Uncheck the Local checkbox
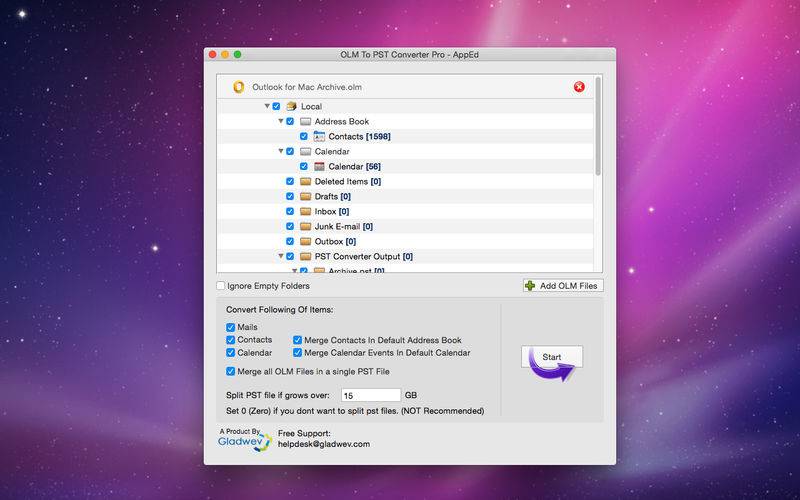 (277, 106)
